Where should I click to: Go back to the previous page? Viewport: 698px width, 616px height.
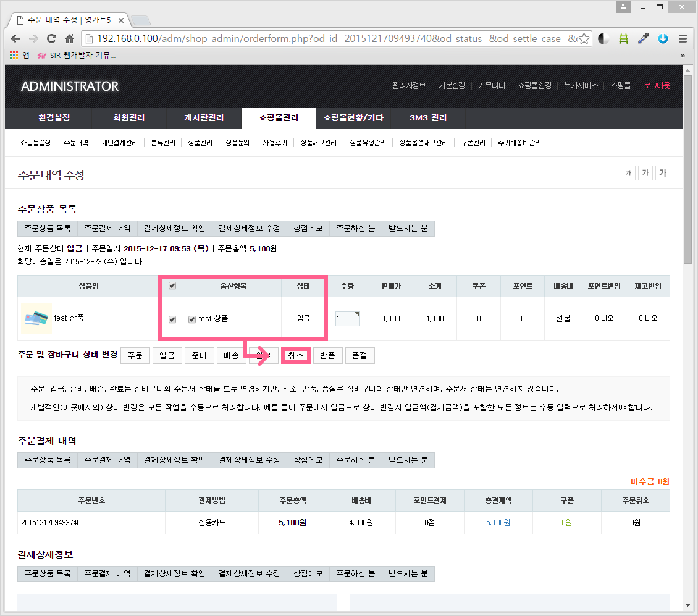15,39
